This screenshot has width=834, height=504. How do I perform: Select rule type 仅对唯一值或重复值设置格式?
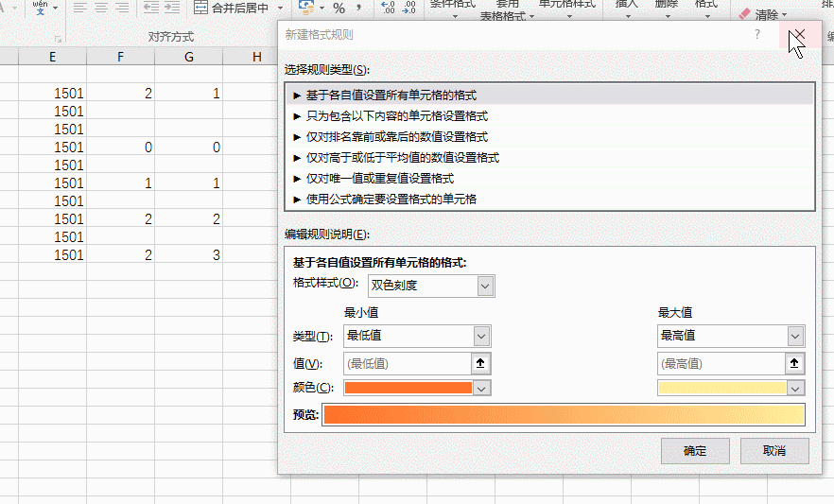[550, 178]
